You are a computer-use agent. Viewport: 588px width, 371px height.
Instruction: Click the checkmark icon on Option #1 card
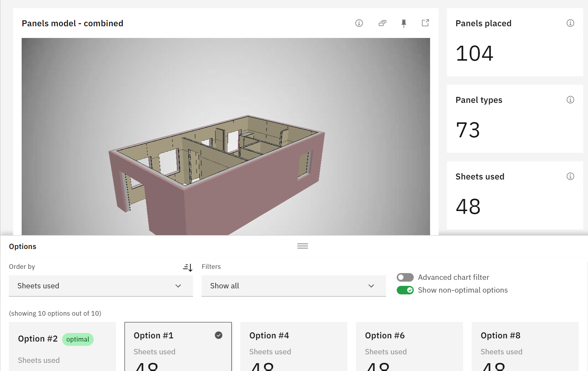click(218, 335)
